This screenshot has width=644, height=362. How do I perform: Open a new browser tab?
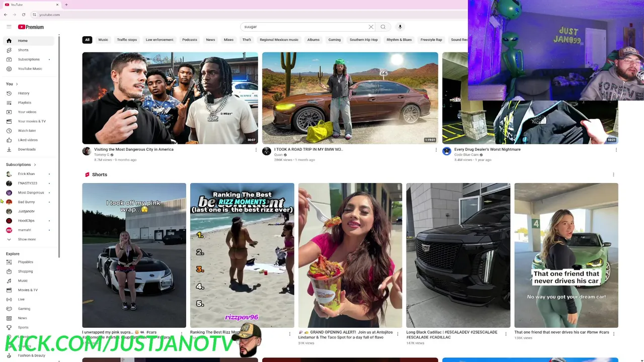(66, 5)
